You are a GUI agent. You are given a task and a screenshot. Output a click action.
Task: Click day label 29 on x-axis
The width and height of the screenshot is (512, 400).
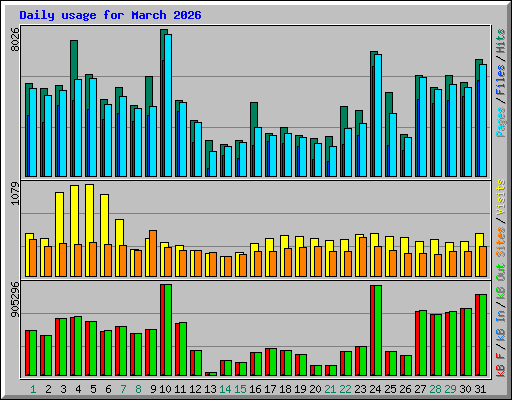(x=450, y=389)
